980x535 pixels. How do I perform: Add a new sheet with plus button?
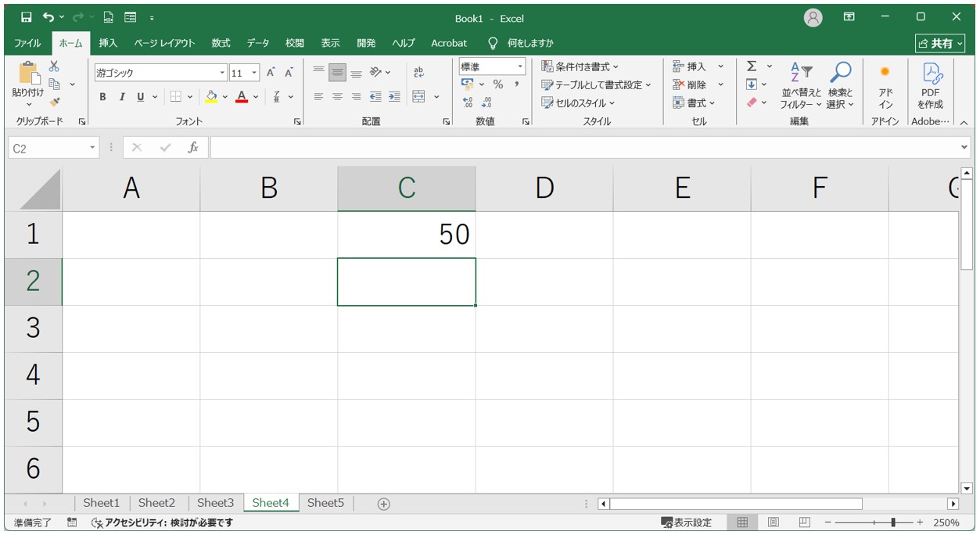pos(383,504)
